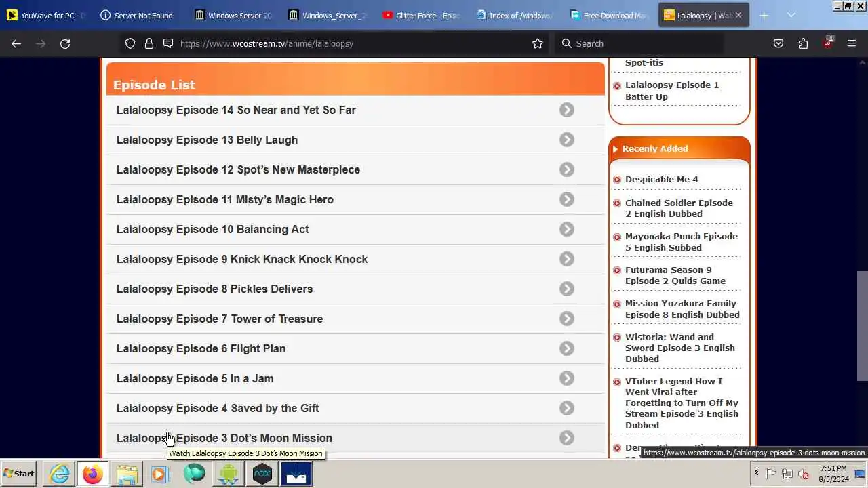The image size is (868, 488).
Task: Open Episode 9 Knick Knack Knock Knock
Action: pos(242,259)
